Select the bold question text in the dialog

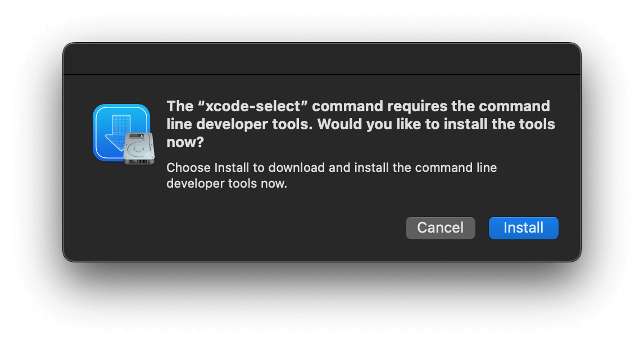point(360,124)
